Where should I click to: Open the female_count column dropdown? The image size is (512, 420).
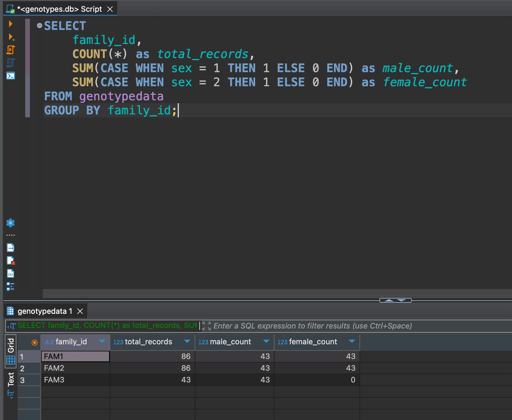(352, 342)
